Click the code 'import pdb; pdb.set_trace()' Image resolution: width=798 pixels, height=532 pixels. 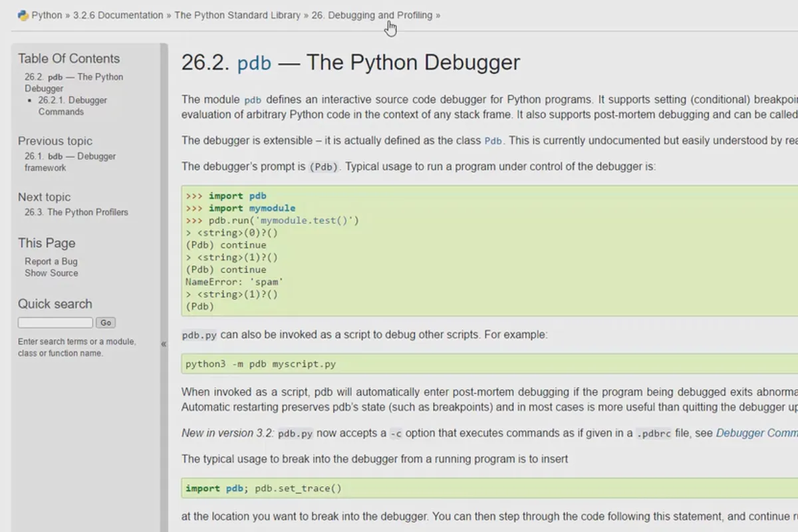point(263,488)
